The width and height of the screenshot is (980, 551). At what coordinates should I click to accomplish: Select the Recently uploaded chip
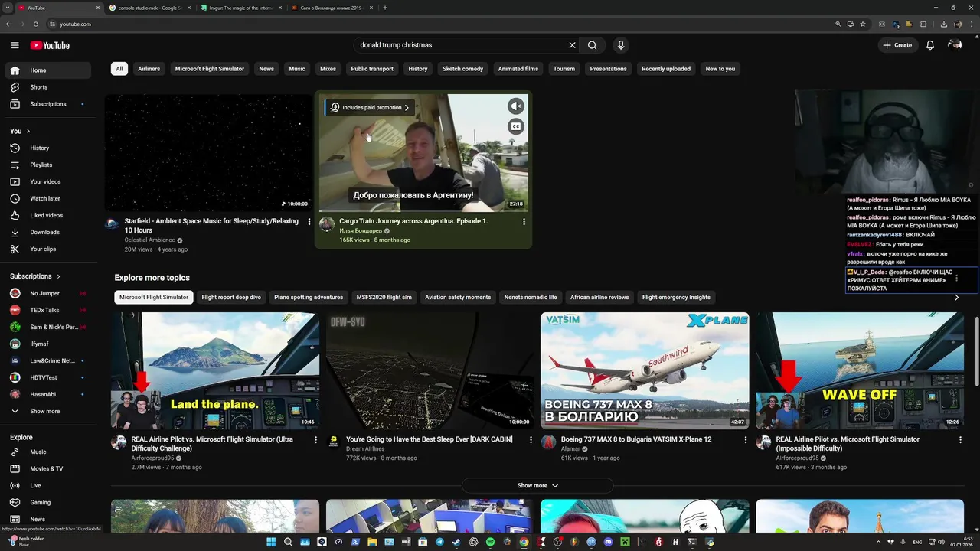tap(666, 69)
